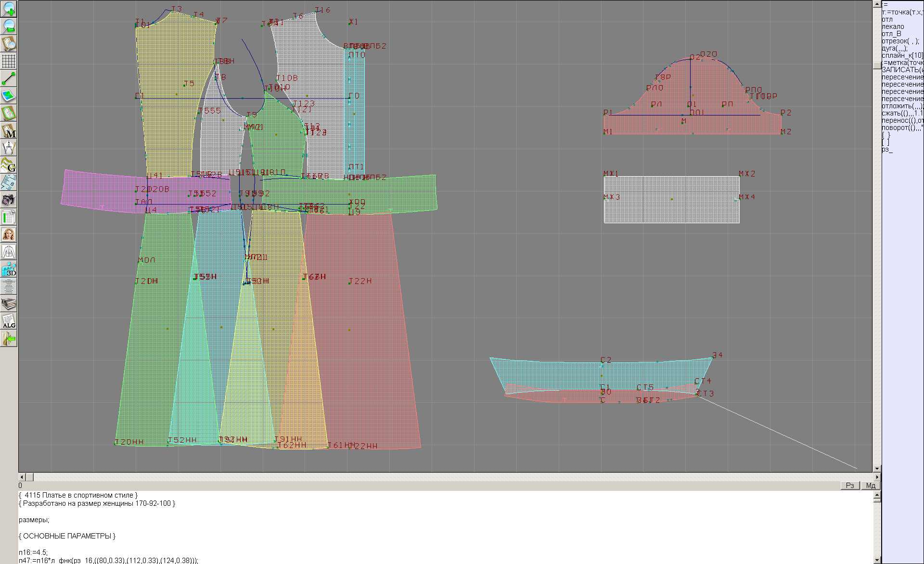Open the woman portrait figure icon
The width and height of the screenshot is (924, 564).
9,234
